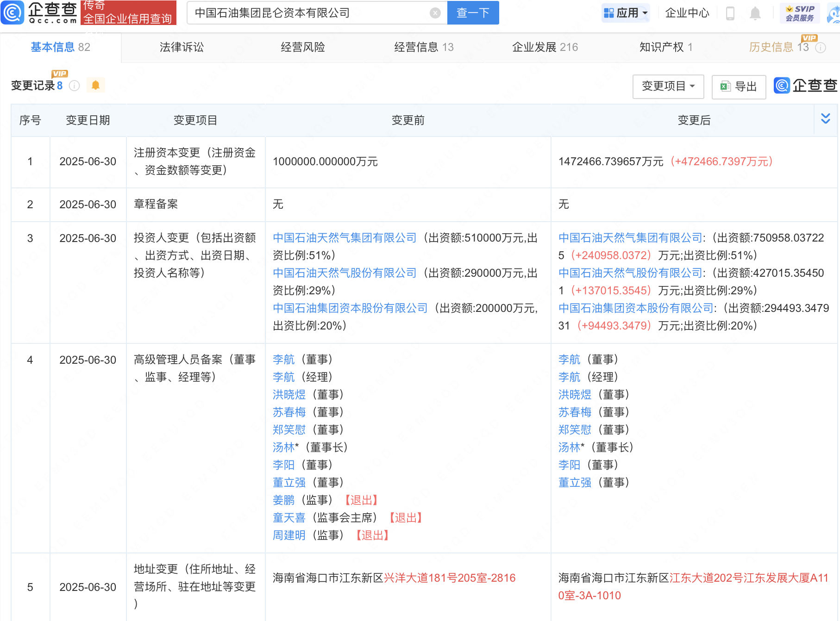Clear the search box text
The width and height of the screenshot is (840, 621).
[435, 13]
